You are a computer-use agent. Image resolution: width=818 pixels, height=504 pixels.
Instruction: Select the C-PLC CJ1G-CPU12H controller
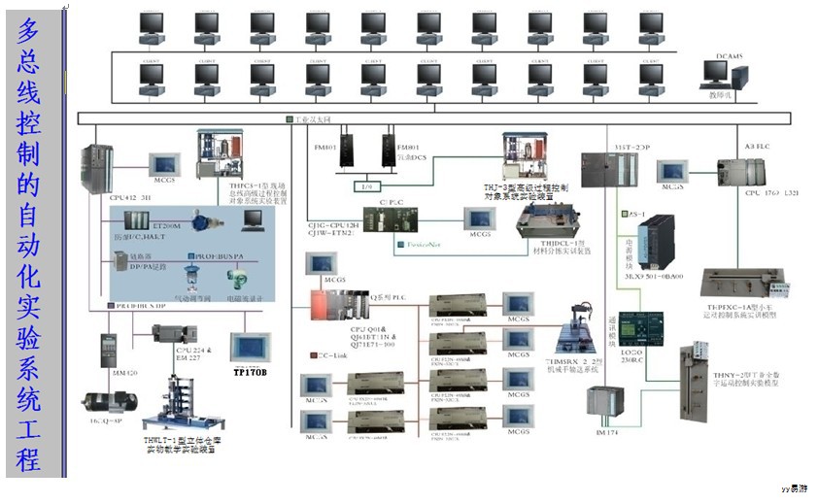pos(389,219)
